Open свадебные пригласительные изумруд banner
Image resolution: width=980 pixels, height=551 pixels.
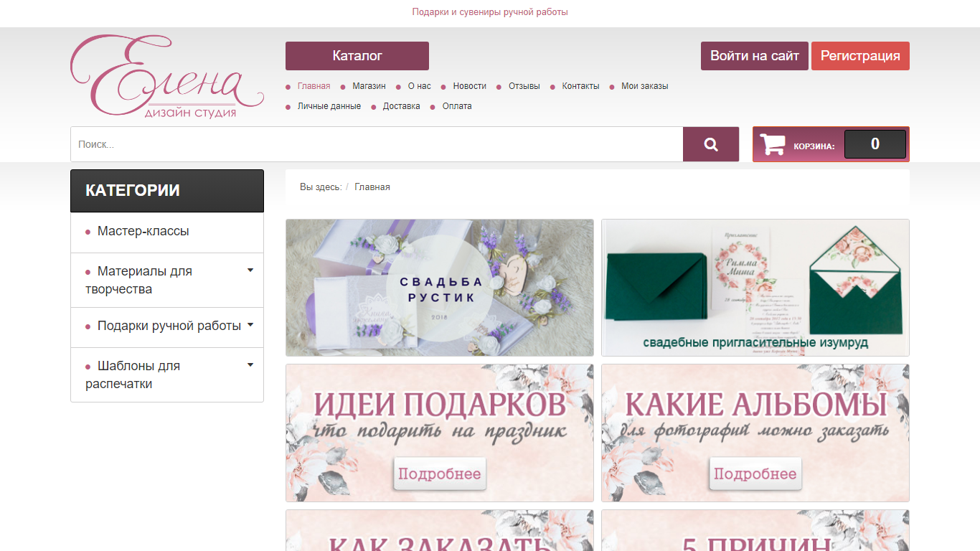coord(755,288)
